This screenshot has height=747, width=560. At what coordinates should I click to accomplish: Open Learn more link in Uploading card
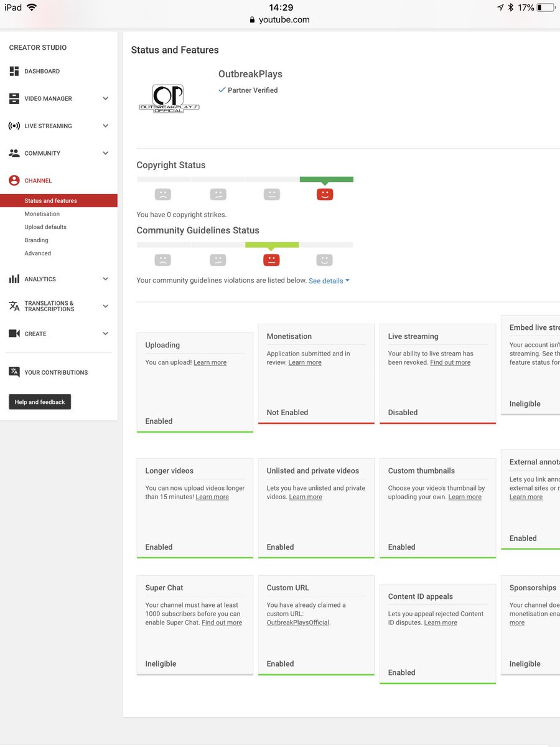210,362
